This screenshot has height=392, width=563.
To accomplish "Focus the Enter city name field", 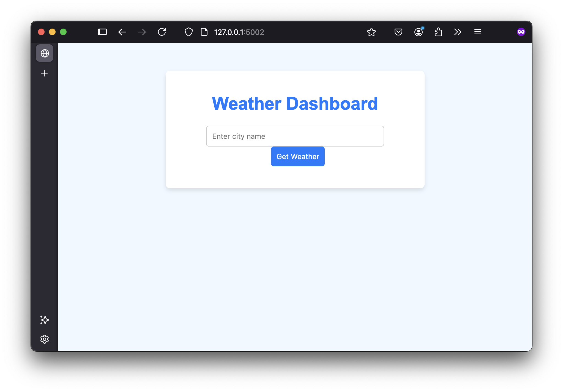I will 295,136.
